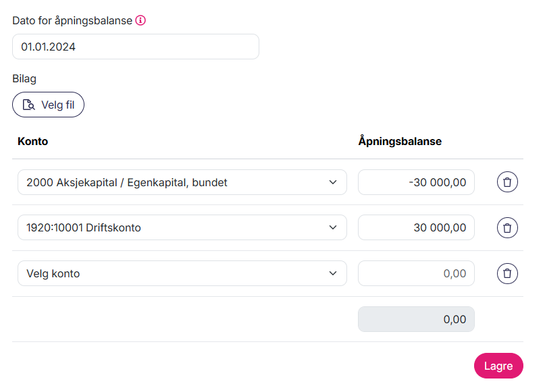Screen dimensions: 545x392
Task: Expand chevron on the Aksjekapital account selector
Action: [332, 182]
